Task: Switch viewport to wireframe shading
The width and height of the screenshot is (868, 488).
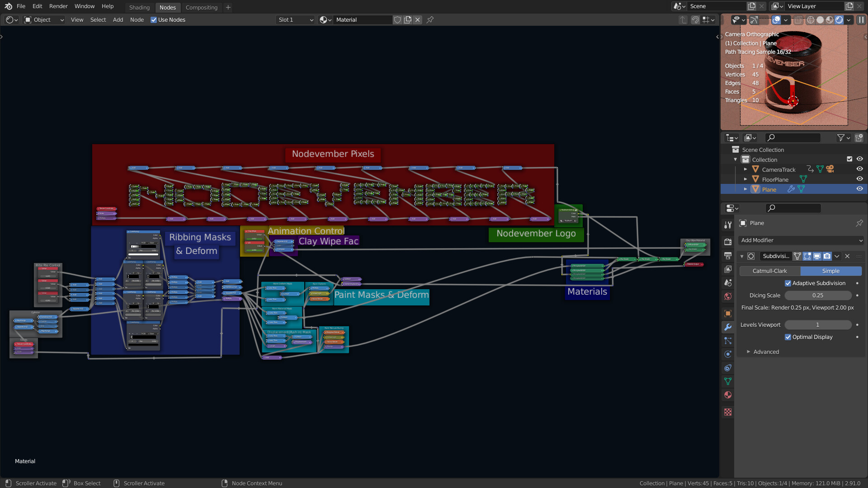Action: point(811,20)
